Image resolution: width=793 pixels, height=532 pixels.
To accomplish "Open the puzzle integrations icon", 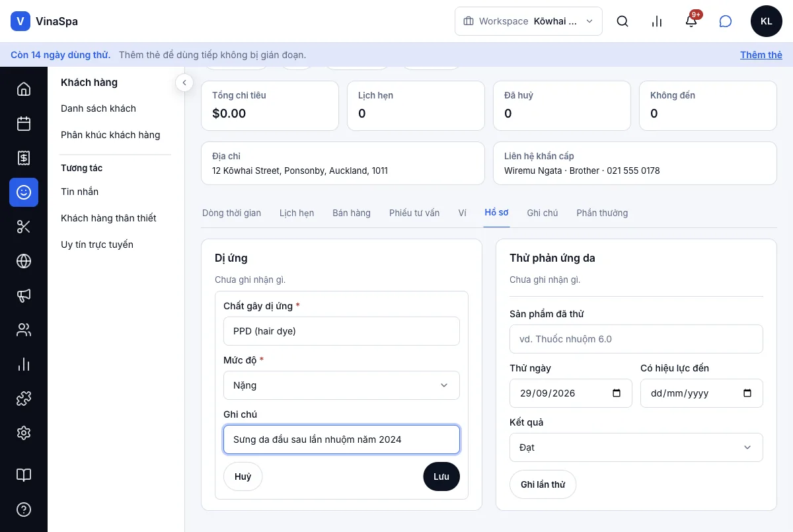I will coord(24,399).
